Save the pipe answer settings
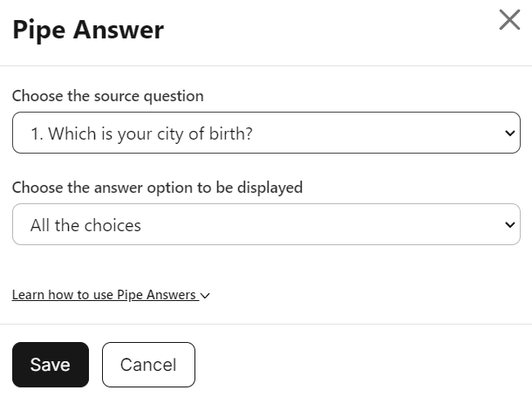The width and height of the screenshot is (532, 397). 51,365
